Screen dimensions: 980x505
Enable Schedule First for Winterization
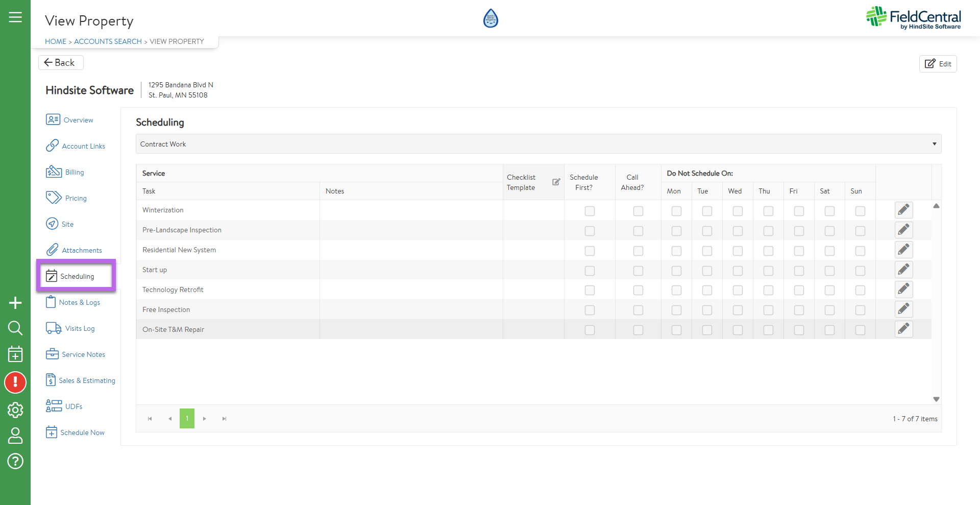click(590, 211)
